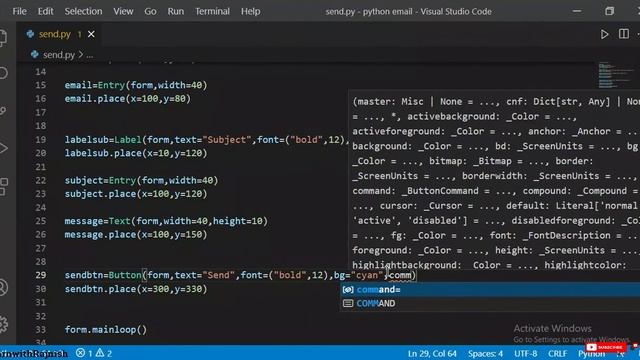Open the Accounts icon in activity bar
This screenshot has height=360, width=640.
point(3,287)
